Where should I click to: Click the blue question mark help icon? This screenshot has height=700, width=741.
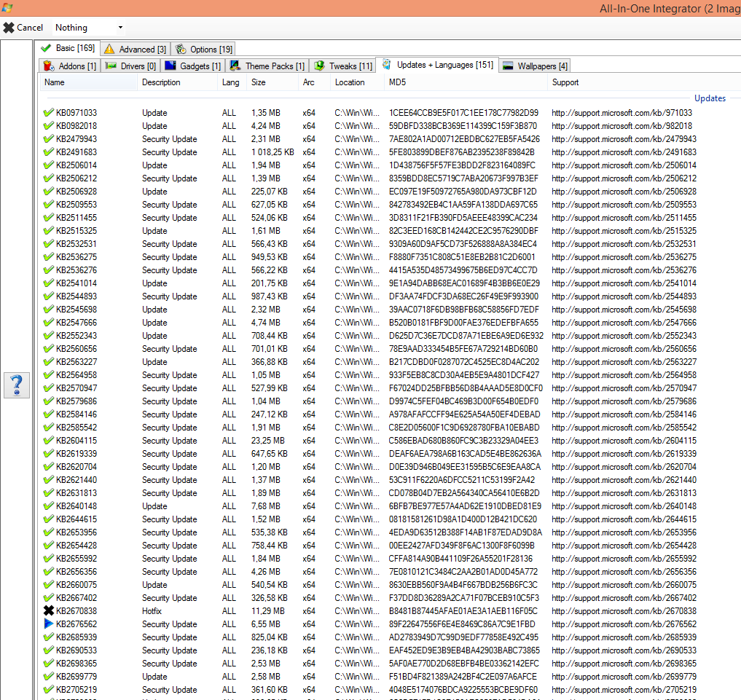[x=17, y=385]
